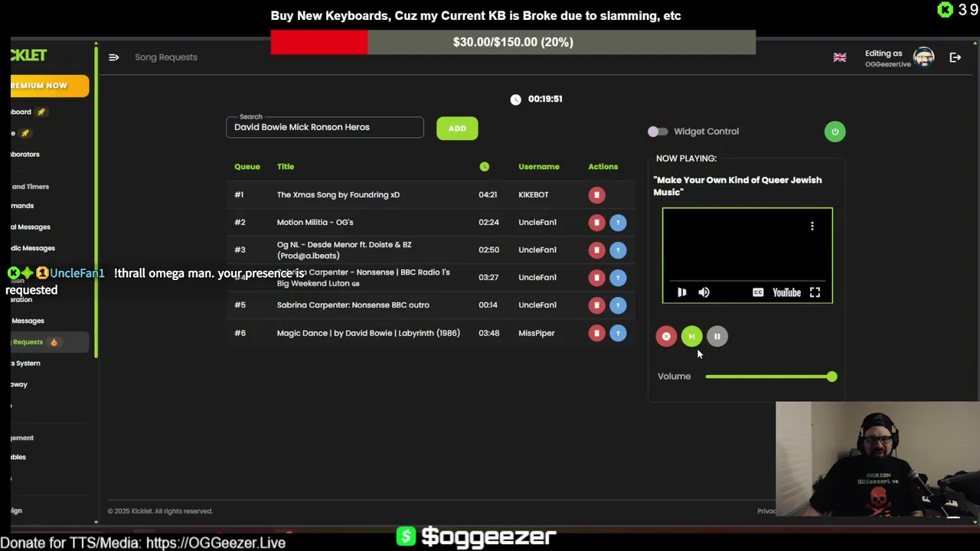Viewport: 980px width, 551px height.
Task: Move the Big Weekend Luton request up
Action: click(x=618, y=278)
